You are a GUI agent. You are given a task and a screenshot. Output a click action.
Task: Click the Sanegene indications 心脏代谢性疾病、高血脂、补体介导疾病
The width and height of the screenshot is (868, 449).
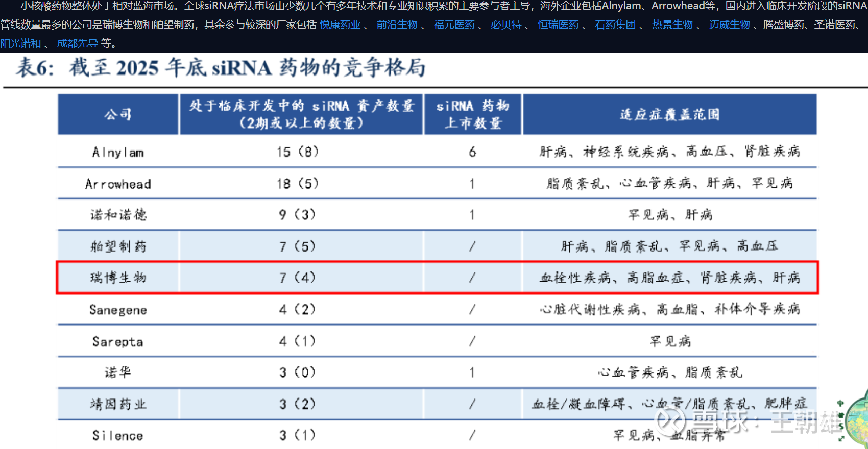coord(670,309)
